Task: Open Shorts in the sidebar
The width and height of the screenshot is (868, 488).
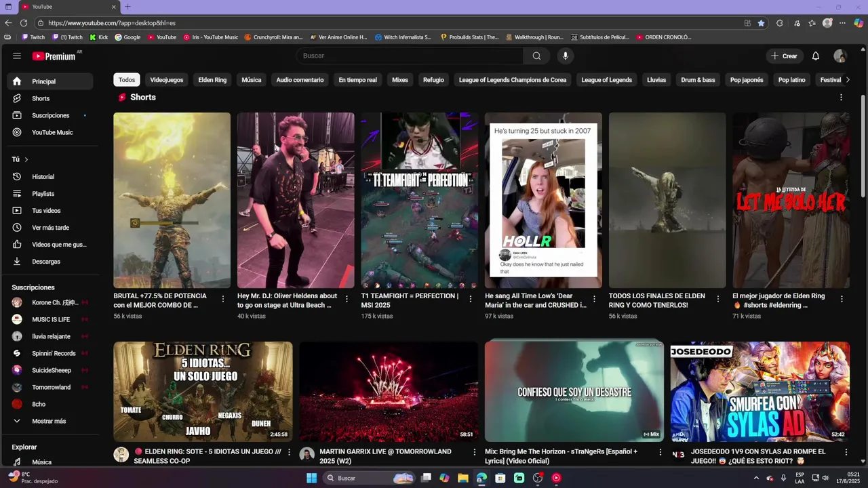Action: 50,98
